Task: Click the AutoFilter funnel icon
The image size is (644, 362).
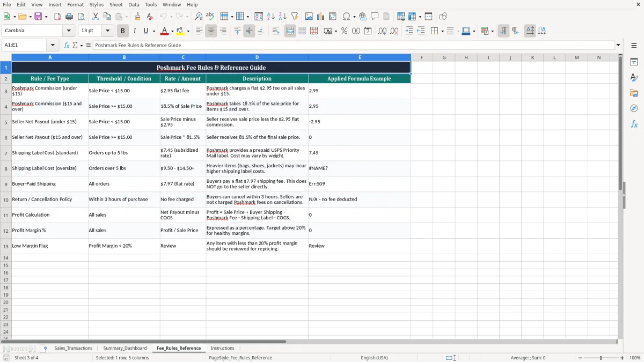Action: (295, 17)
